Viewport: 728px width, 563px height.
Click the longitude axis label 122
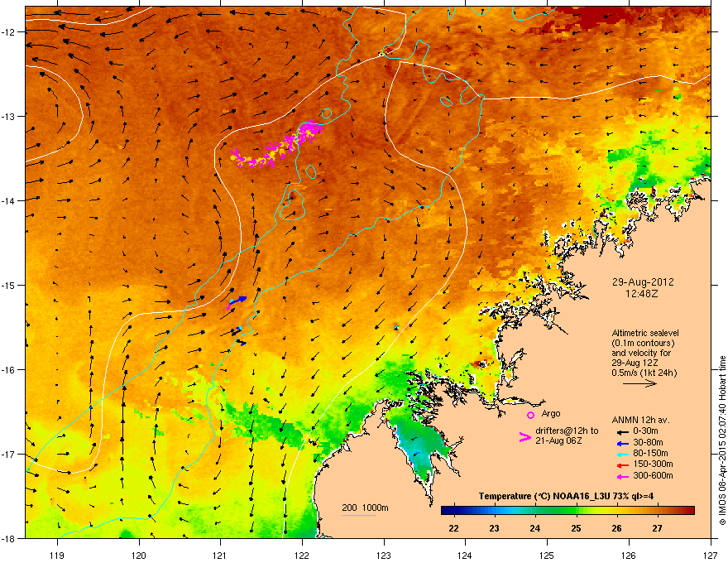(302, 556)
